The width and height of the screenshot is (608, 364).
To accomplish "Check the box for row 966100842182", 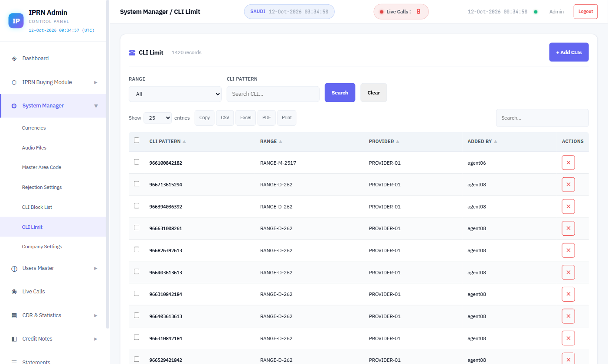I will 137,162.
